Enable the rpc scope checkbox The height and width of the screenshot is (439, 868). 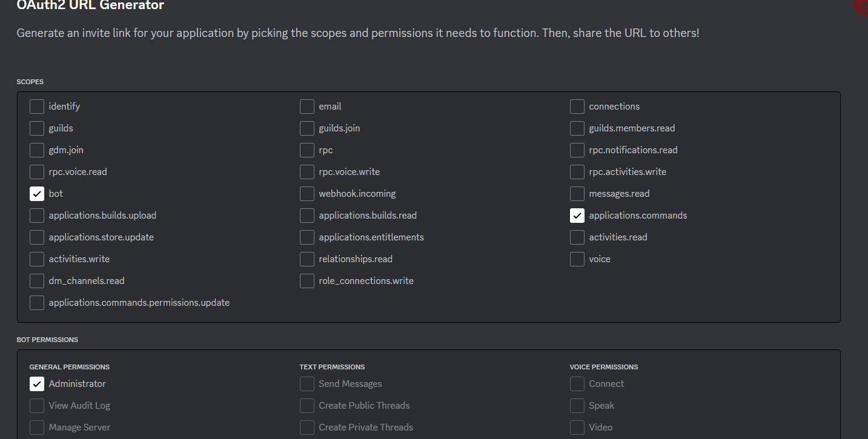click(307, 150)
